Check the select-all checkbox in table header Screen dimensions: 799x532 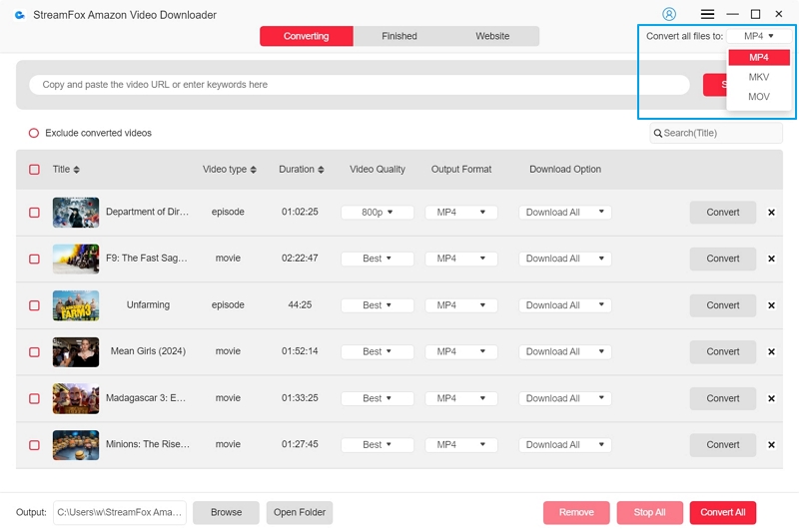[34, 170]
